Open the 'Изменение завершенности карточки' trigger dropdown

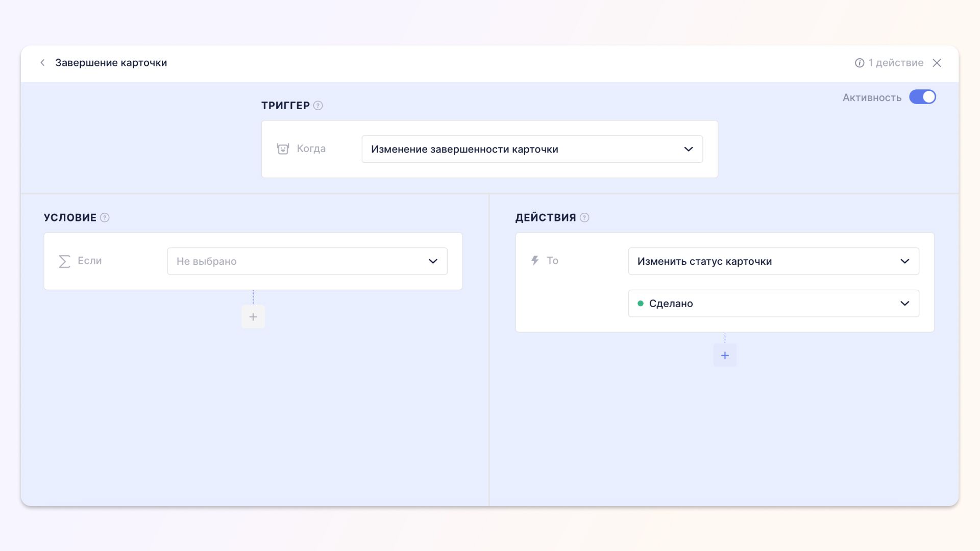(532, 149)
